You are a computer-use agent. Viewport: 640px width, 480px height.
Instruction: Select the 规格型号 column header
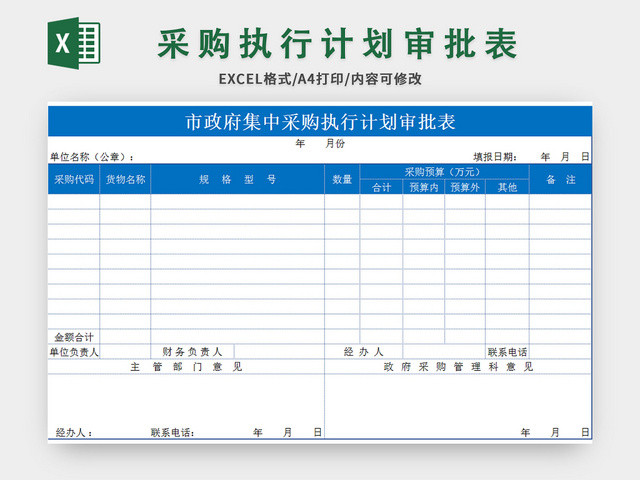click(x=238, y=179)
